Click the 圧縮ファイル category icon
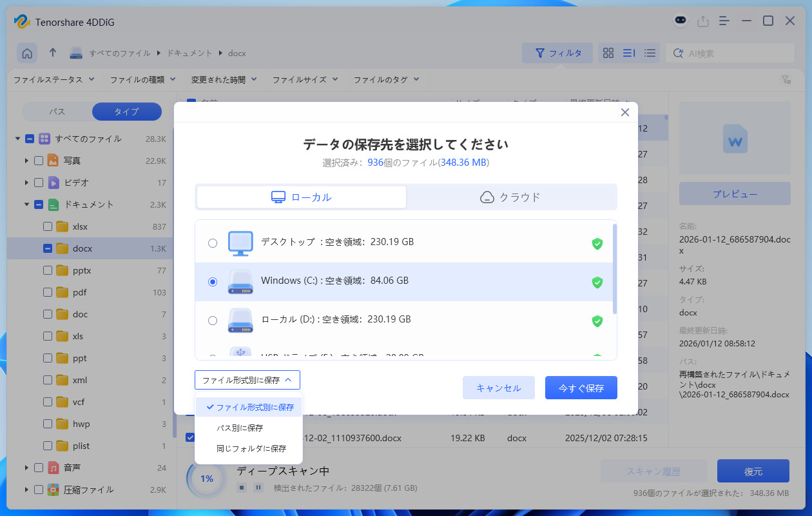Screen dimensions: 812x516 pos(53,490)
